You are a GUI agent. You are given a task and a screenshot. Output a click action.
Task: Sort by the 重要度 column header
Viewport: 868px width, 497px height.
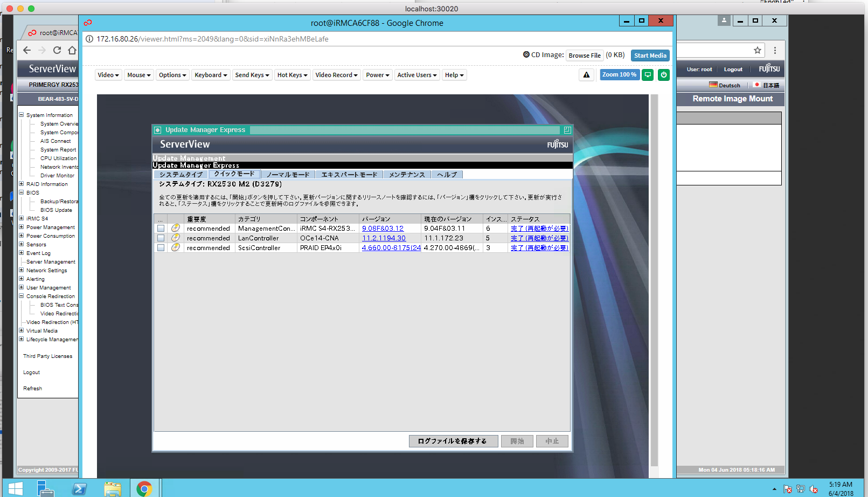(x=209, y=219)
